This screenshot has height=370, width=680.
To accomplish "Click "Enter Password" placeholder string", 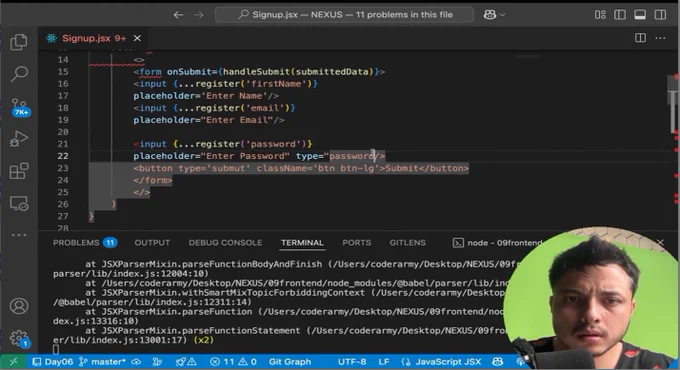I will point(245,156).
